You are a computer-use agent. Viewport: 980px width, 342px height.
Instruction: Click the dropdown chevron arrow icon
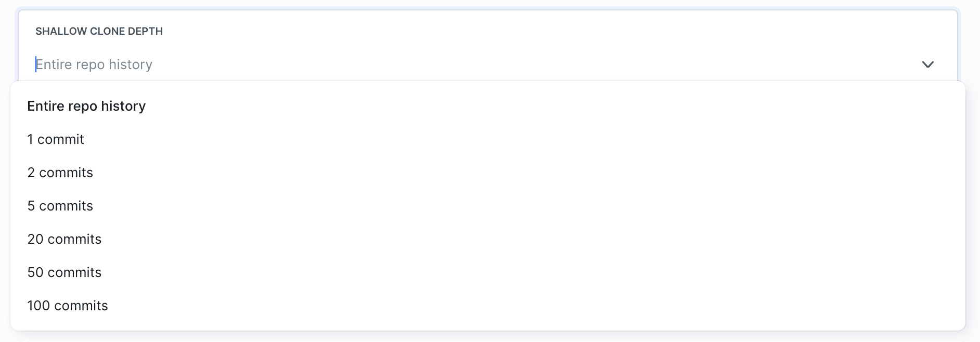pyautogui.click(x=927, y=64)
